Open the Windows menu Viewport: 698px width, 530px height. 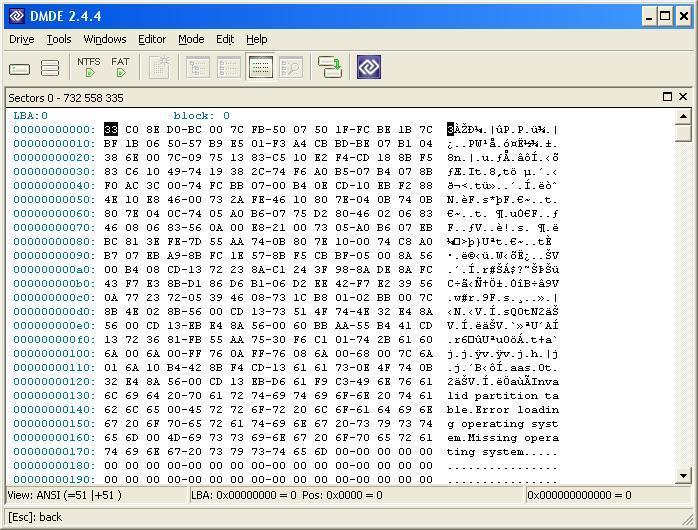(105, 39)
